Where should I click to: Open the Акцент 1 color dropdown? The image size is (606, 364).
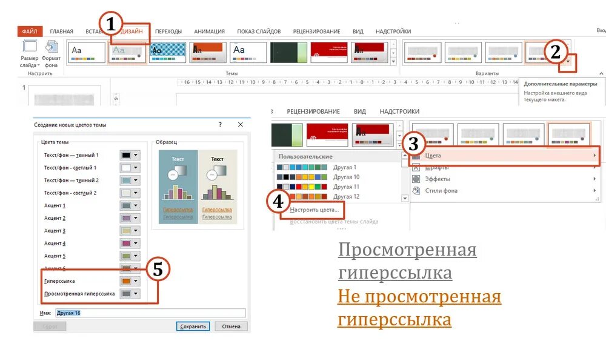pos(136,205)
